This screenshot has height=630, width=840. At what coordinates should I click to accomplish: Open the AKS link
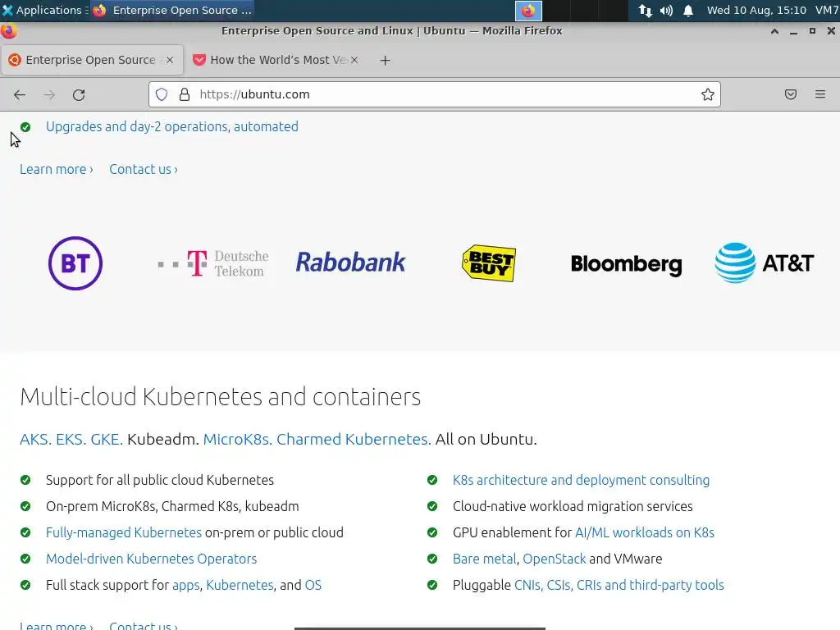tap(35, 440)
